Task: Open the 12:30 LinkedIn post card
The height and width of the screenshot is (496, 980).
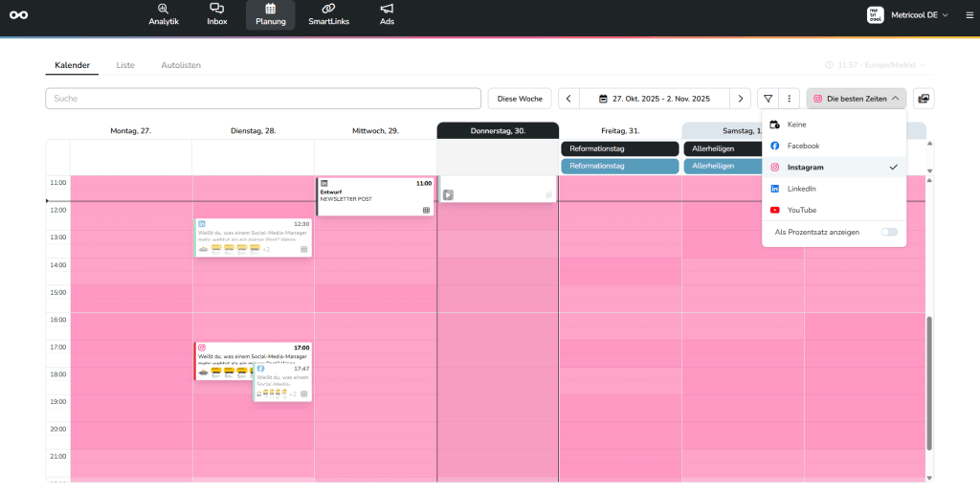Action: pos(253,237)
